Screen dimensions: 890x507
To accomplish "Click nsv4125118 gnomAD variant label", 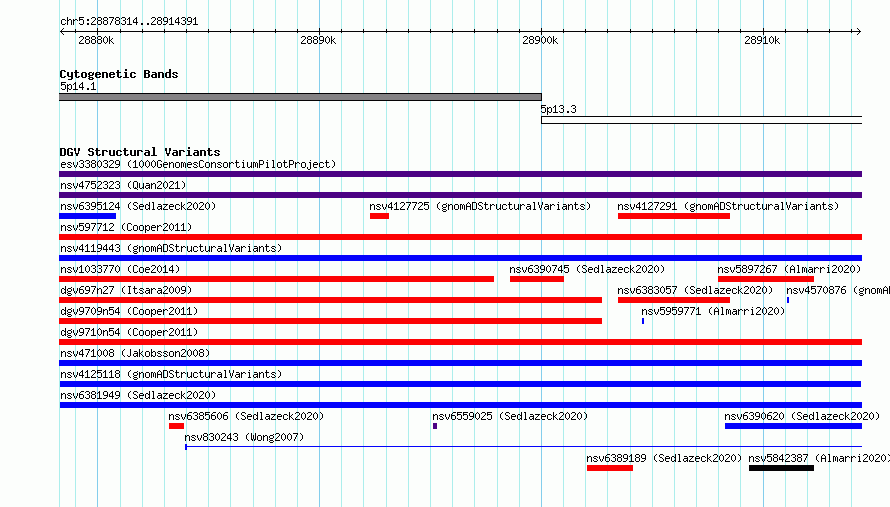I will (x=171, y=374).
